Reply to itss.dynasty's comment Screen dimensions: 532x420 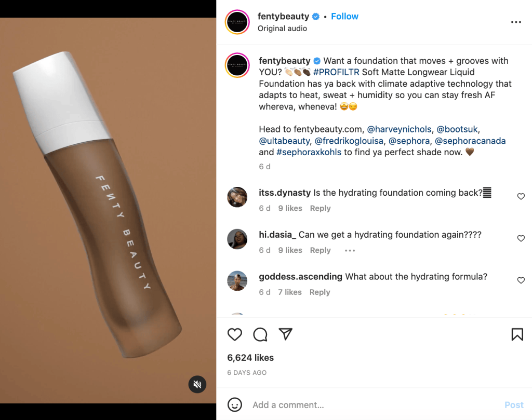pos(320,208)
